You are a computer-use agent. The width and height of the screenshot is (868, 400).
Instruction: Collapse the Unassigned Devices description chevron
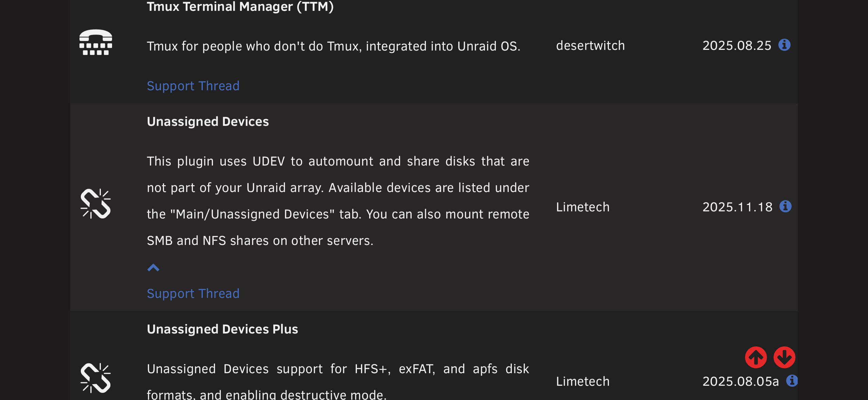[153, 268]
